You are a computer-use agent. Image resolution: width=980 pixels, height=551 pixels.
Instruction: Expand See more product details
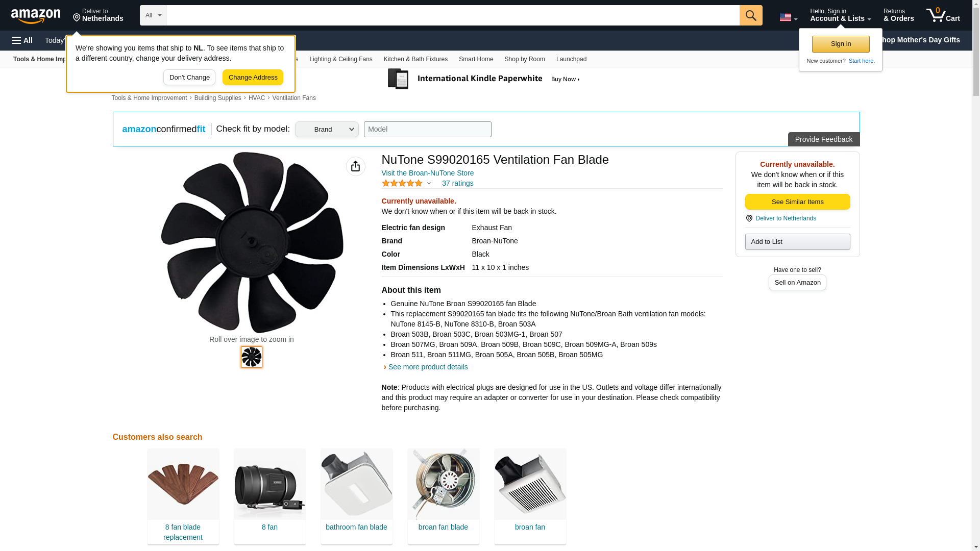[x=428, y=367]
